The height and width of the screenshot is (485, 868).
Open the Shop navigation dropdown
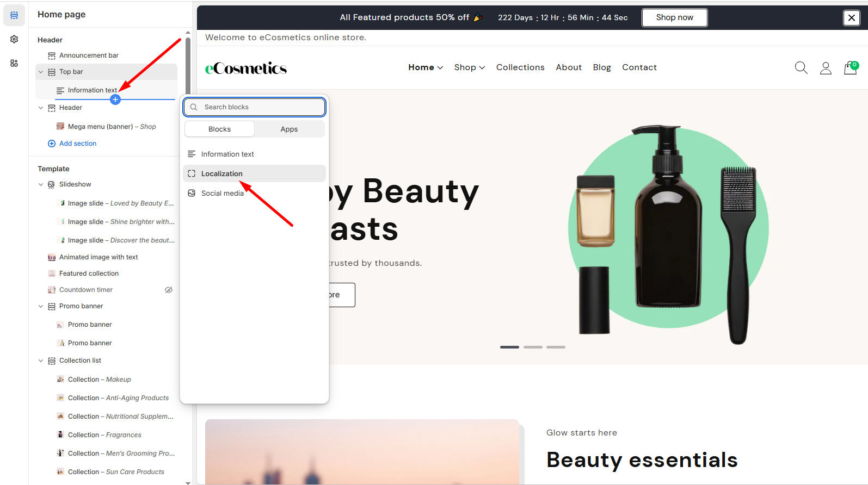(x=470, y=67)
